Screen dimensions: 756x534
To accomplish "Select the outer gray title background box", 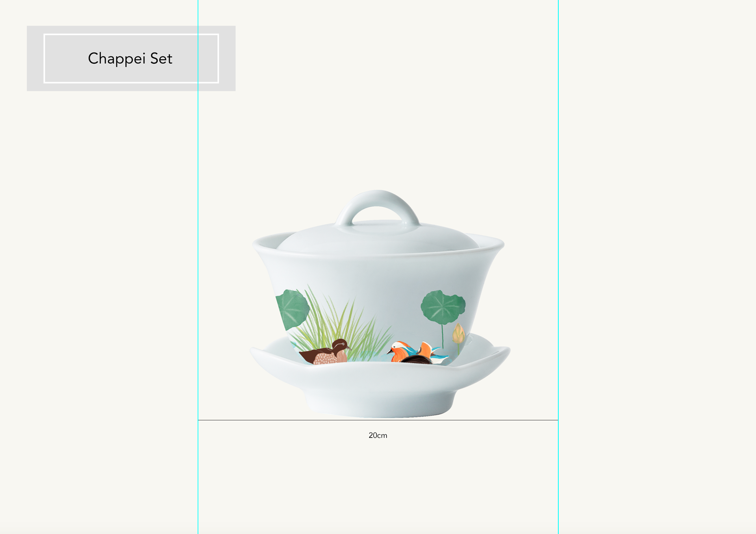I will (35, 59).
